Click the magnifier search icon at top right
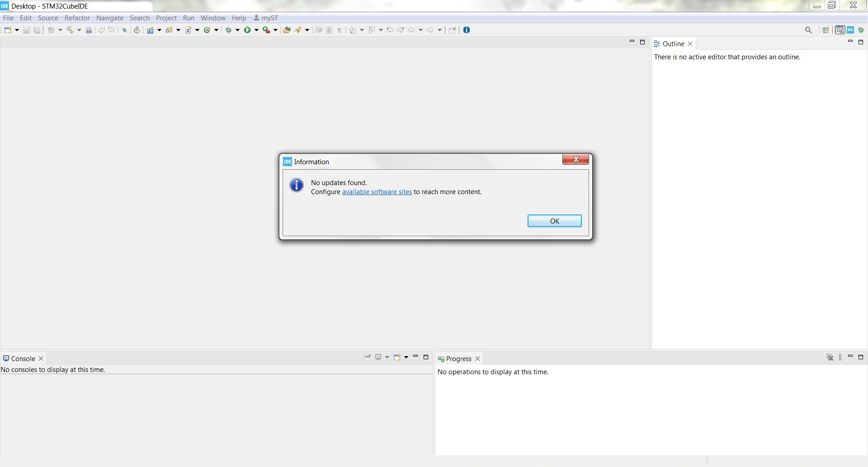This screenshot has height=467, width=868. 809,30
